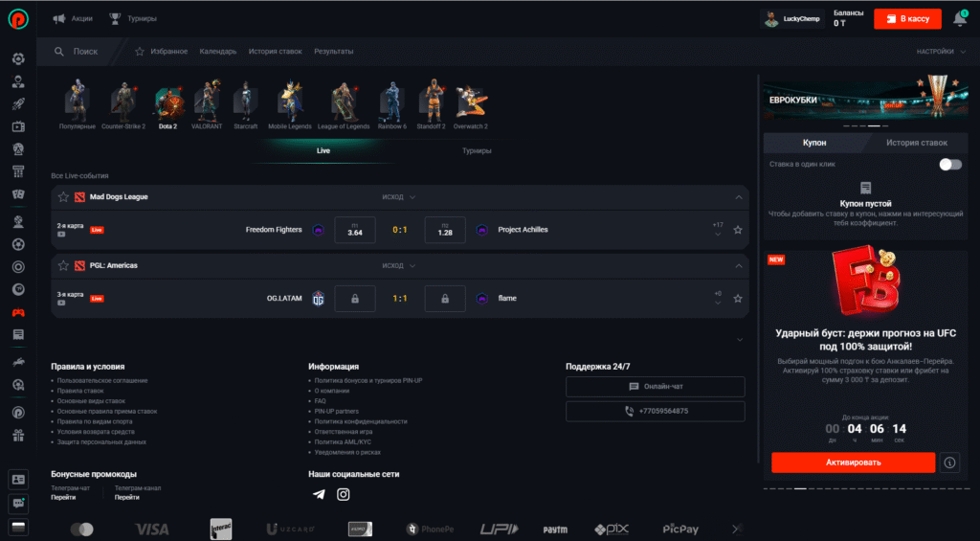
Task: Open LuckyChemp user profile
Action: tap(792, 19)
